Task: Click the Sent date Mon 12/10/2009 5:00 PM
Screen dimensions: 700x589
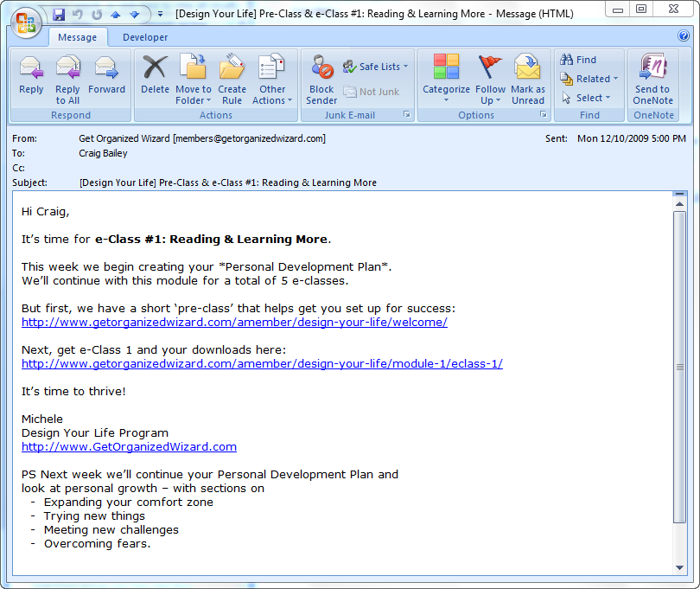Action: click(x=631, y=138)
